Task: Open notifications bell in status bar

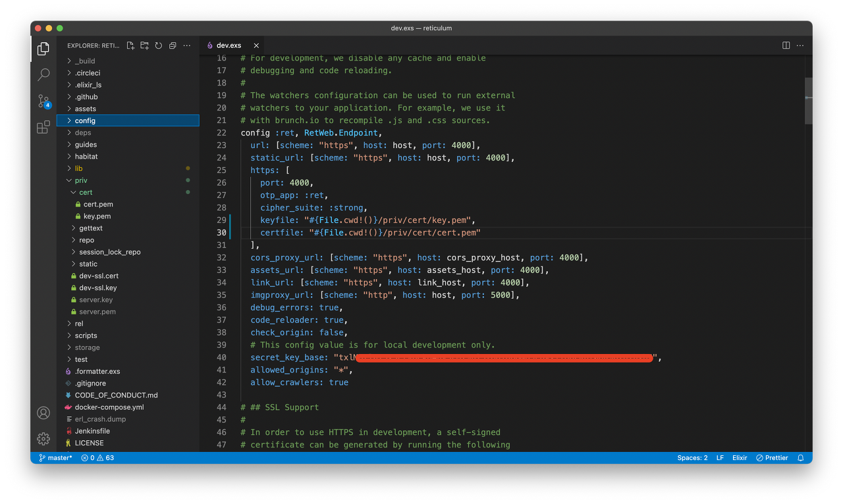Action: (801, 458)
